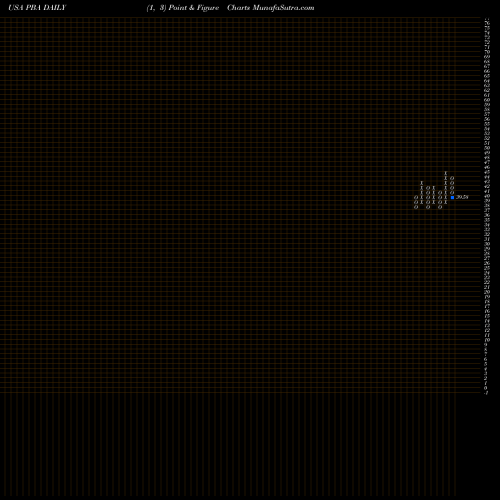Image resolution: width=500 pixels, height=500 pixels.
Task: Click the 'Charts MunafaSutra.com' text
Action: coord(271,8)
